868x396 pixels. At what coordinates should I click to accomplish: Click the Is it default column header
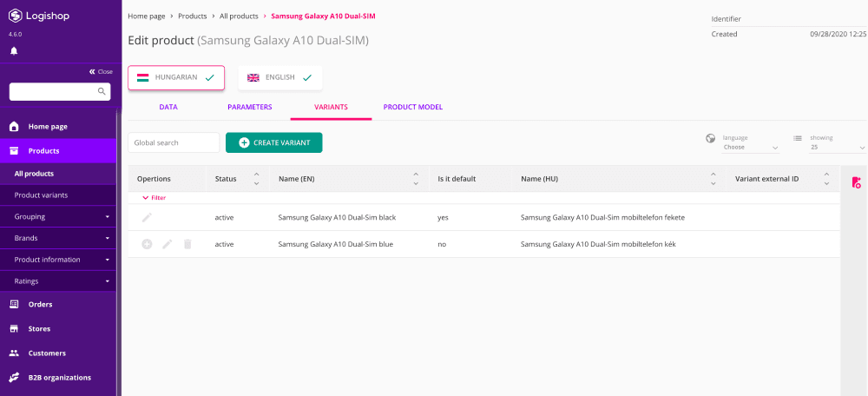pyautogui.click(x=457, y=179)
